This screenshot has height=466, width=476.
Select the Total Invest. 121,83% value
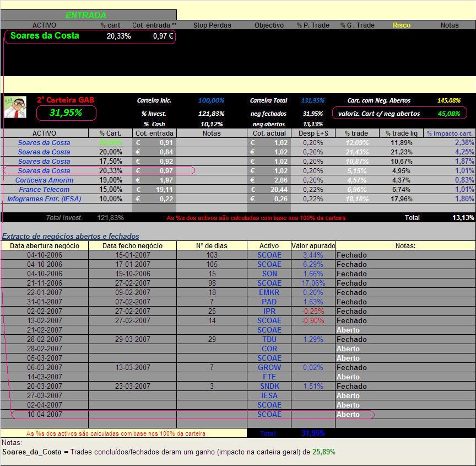(x=111, y=217)
